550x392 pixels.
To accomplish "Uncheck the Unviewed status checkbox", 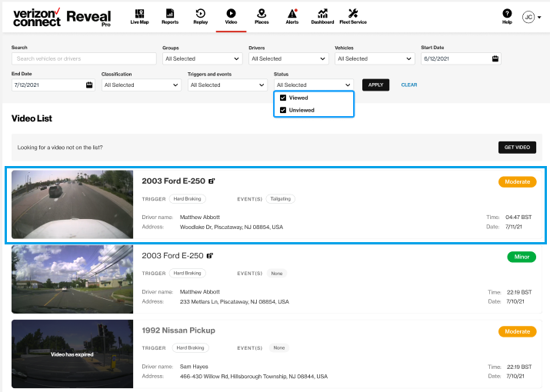I will pyautogui.click(x=283, y=110).
